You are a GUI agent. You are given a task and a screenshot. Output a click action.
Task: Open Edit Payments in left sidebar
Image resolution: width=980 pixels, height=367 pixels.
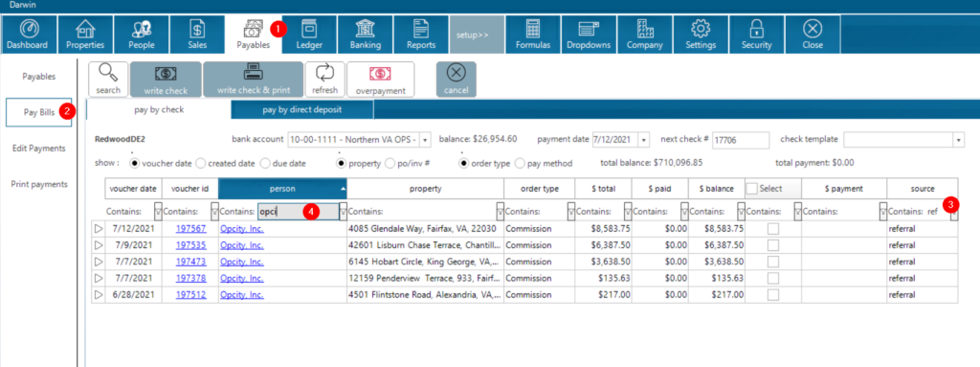38,149
